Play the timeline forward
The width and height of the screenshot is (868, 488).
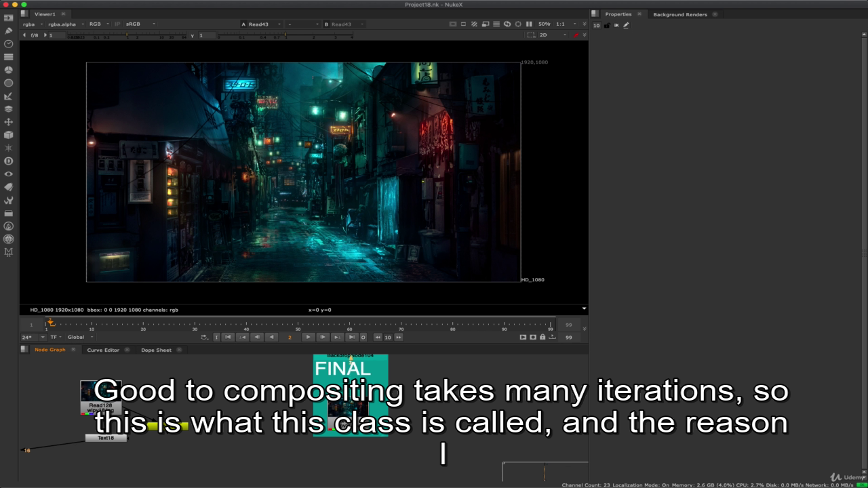pos(308,337)
